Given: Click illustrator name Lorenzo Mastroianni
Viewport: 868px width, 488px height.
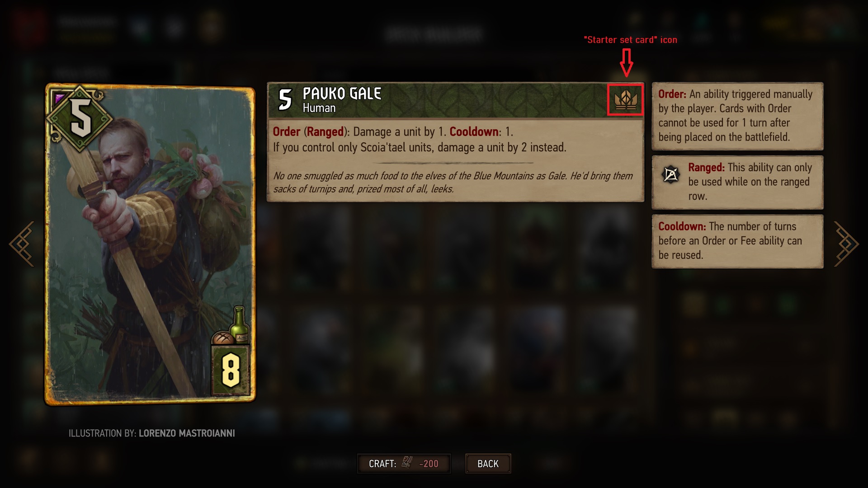Looking at the screenshot, I should [x=187, y=433].
